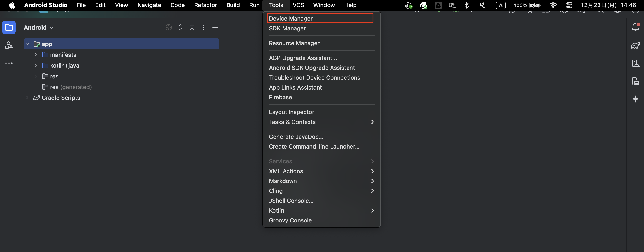Select SDK Manager in Tools menu
The height and width of the screenshot is (252, 644).
[x=322, y=28]
